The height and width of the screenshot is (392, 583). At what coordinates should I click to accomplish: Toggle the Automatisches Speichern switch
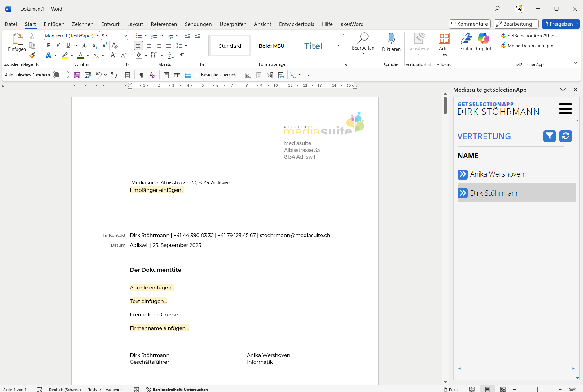tap(61, 75)
